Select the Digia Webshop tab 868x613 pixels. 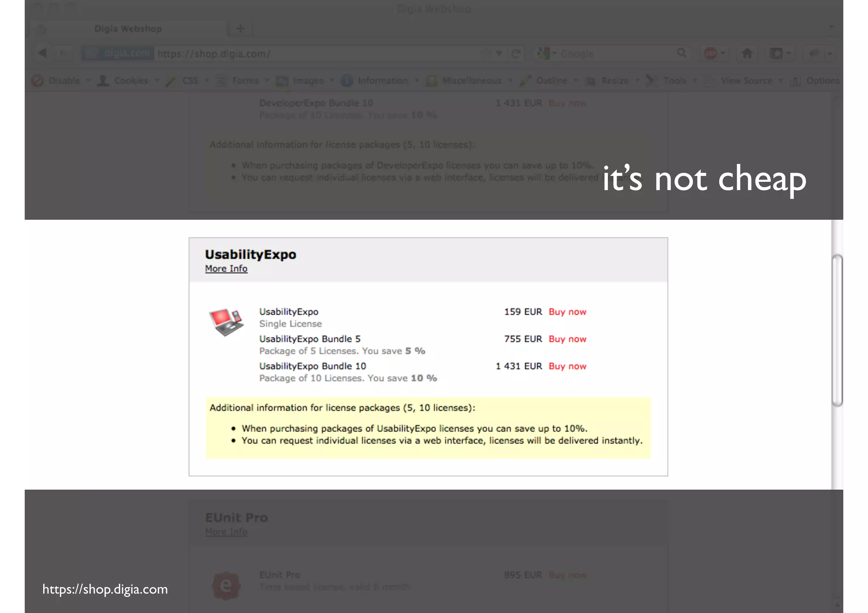(128, 28)
